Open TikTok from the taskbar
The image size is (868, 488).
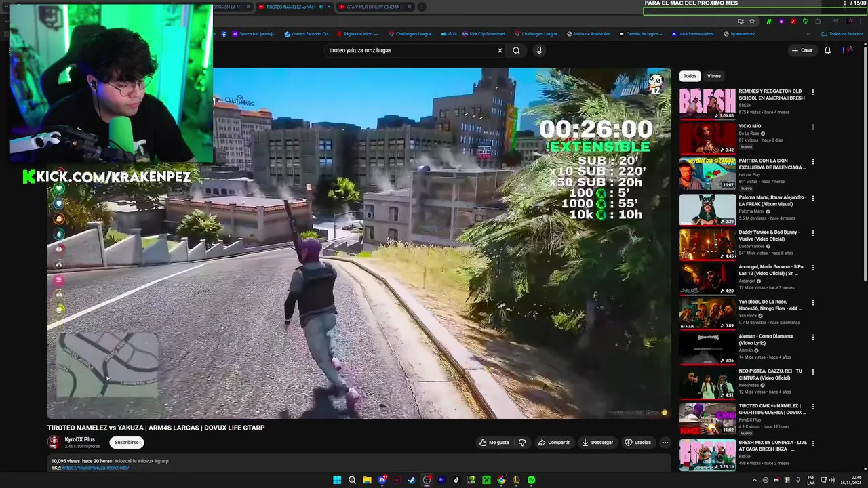pos(456,480)
